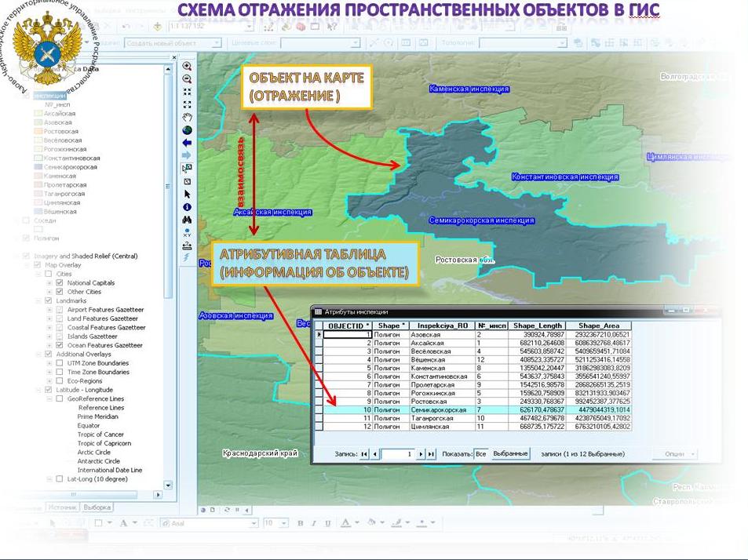Open the Find binoculars tool
The image size is (748, 560).
187,220
